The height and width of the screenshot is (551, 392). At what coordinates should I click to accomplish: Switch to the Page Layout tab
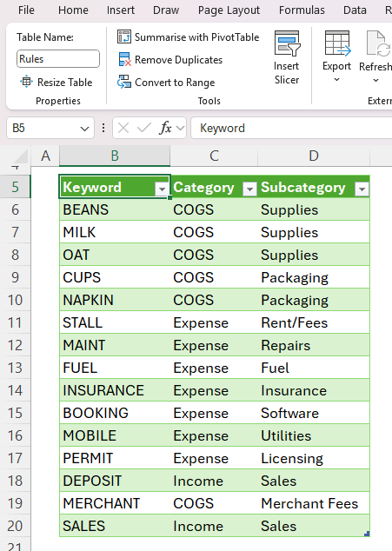click(229, 10)
